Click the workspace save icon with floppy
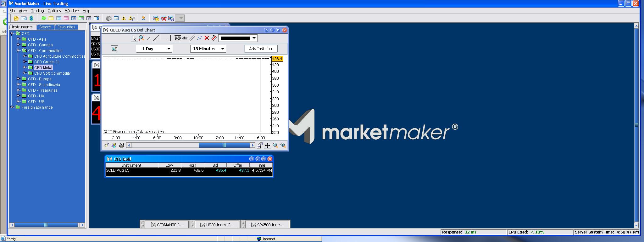Image resolution: width=644 pixels, height=242 pixels. click(x=171, y=18)
